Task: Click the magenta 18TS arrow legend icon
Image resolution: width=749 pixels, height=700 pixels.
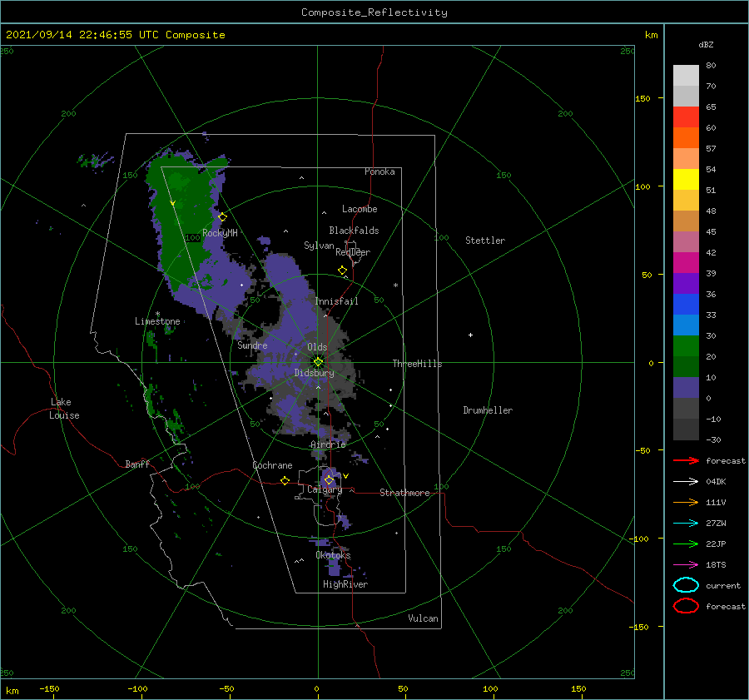Action: (686, 565)
